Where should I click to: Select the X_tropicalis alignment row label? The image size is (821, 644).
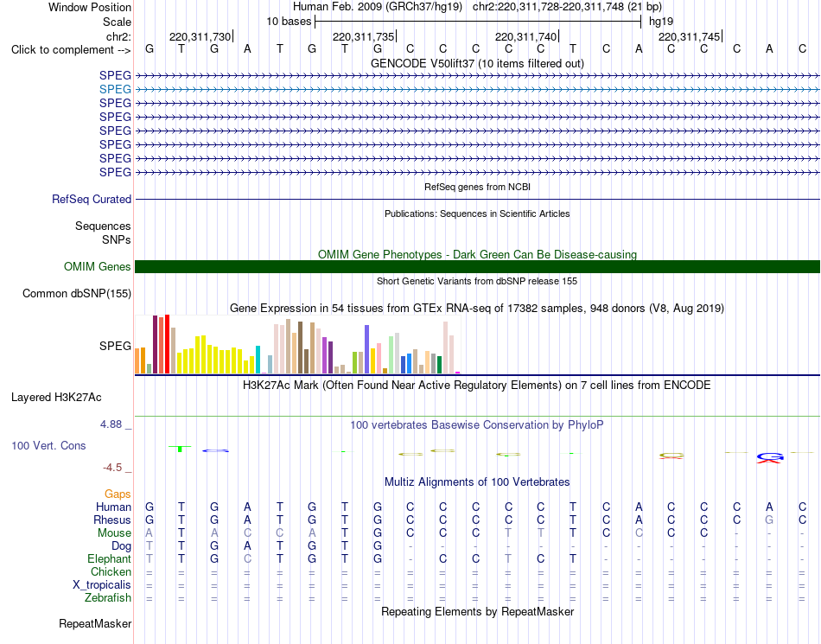(x=102, y=585)
